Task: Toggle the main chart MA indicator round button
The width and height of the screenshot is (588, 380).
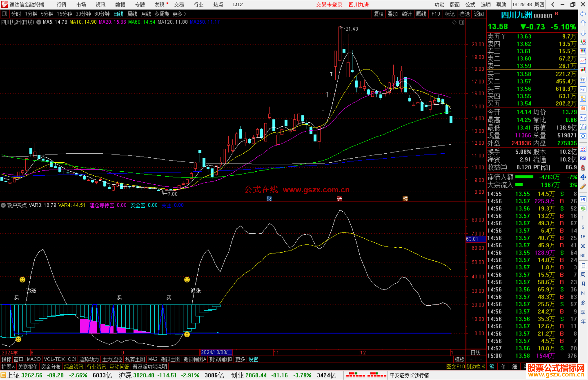Action: click(39, 22)
